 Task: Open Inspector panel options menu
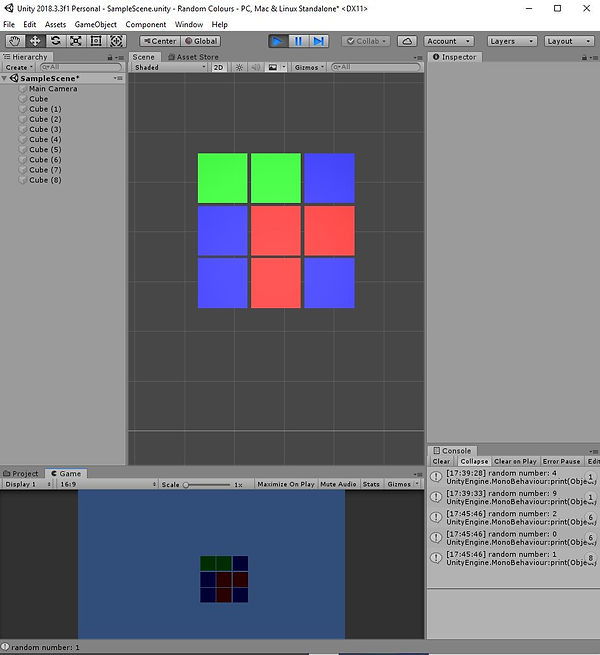tap(594, 58)
